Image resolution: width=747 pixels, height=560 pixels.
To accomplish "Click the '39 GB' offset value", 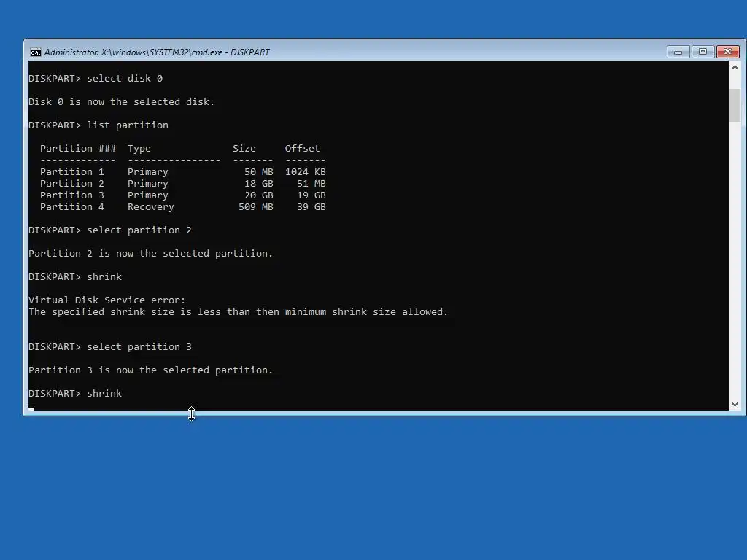I will (x=311, y=206).
